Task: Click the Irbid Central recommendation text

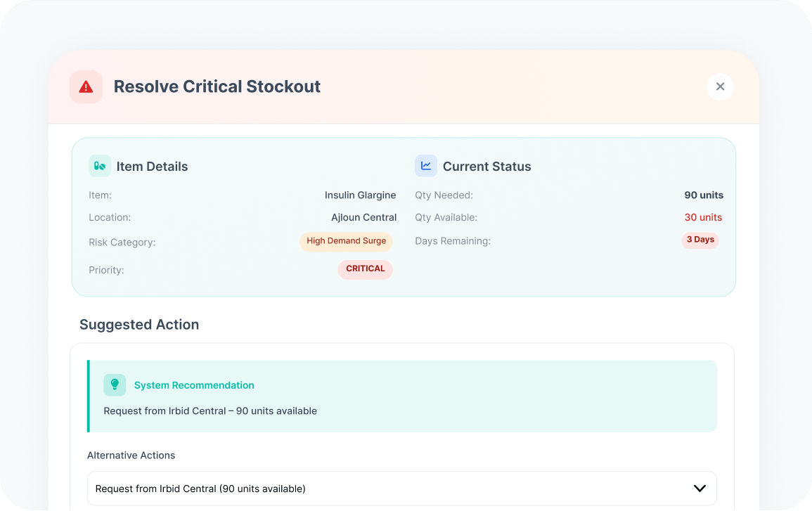Action: coord(210,411)
